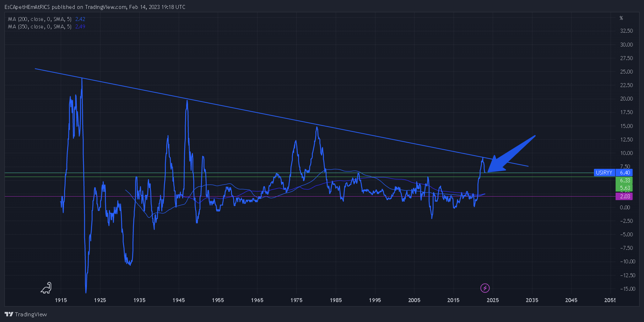Click the −15.00 price axis label
Image resolution: width=644 pixels, height=322 pixels.
pos(627,289)
